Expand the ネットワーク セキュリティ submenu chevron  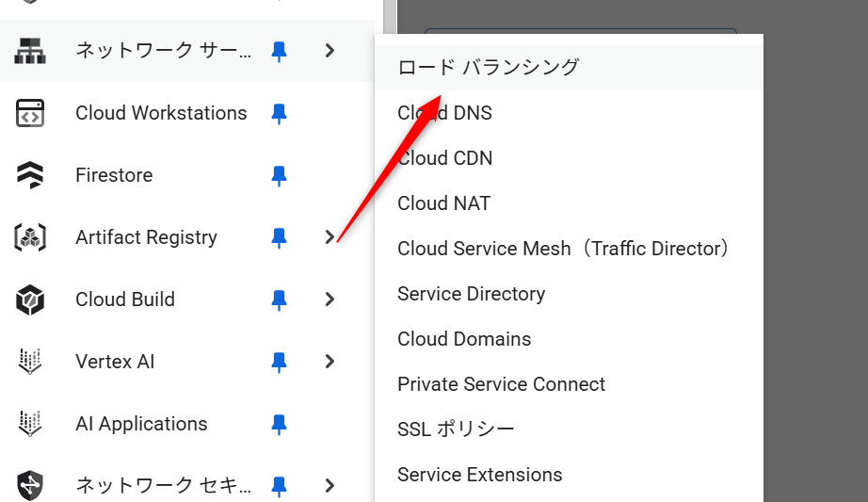(x=330, y=485)
